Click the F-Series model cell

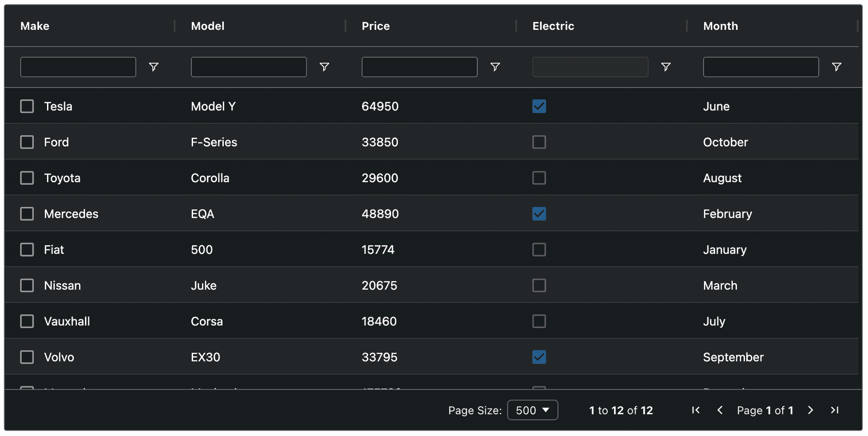[x=214, y=142]
